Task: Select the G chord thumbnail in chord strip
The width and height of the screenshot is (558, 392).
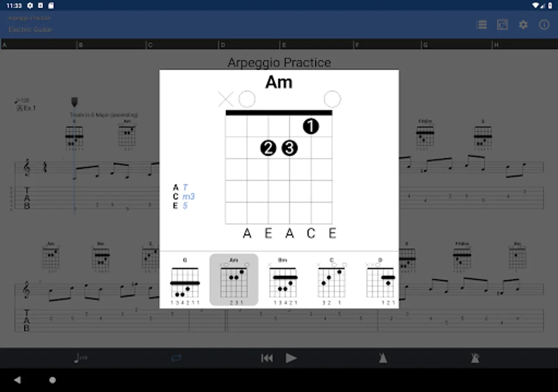Action: tap(185, 280)
